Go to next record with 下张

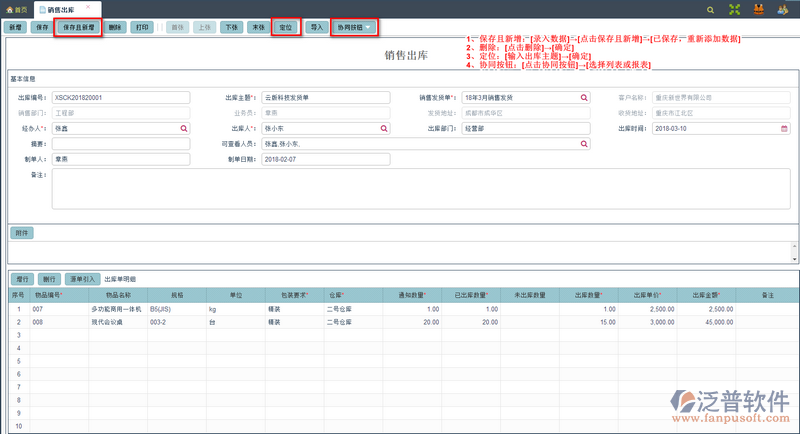(232, 28)
